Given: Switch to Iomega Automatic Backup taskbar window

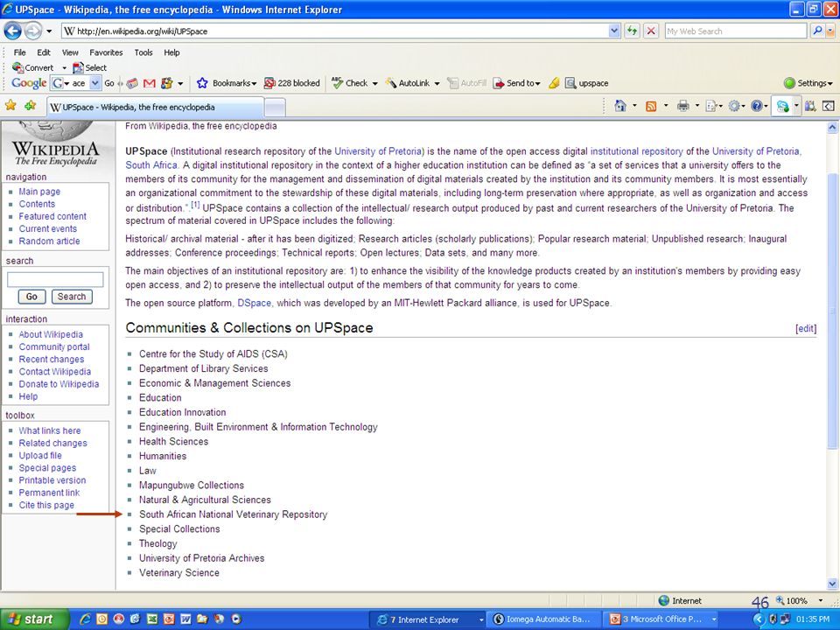Looking at the screenshot, I should pos(542,619).
